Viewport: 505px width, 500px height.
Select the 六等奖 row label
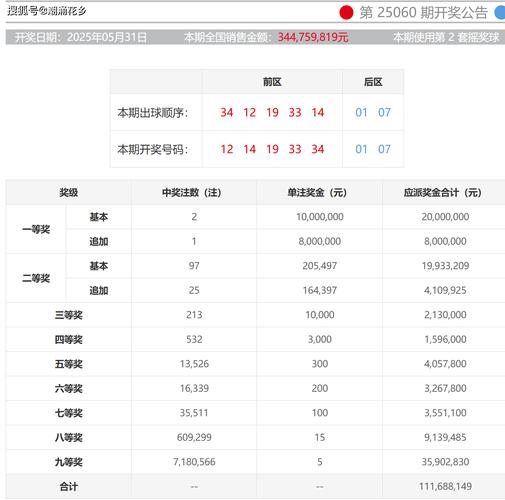(x=69, y=389)
